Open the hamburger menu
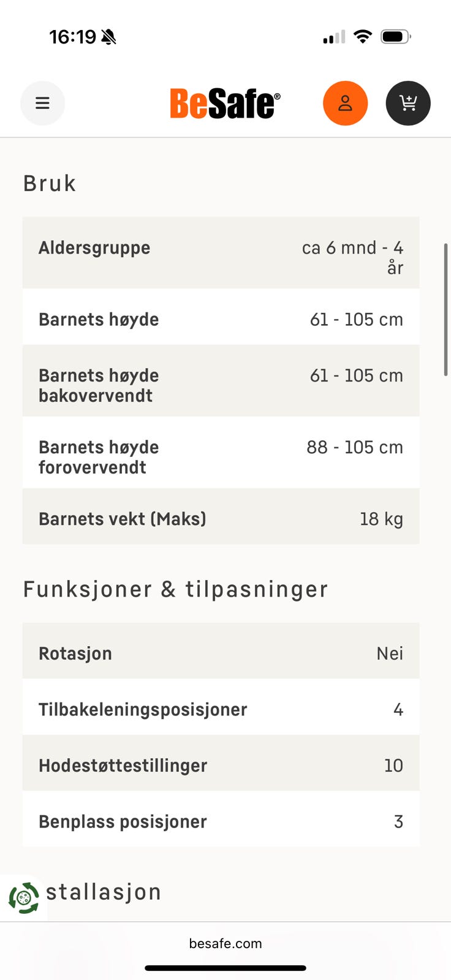 point(42,103)
